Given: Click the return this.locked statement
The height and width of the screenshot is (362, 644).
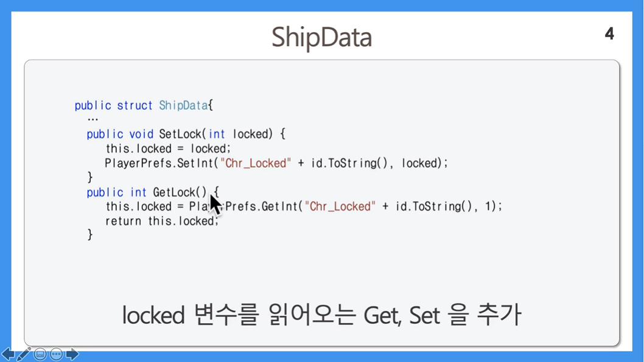Looking at the screenshot, I should pyautogui.click(x=162, y=221).
